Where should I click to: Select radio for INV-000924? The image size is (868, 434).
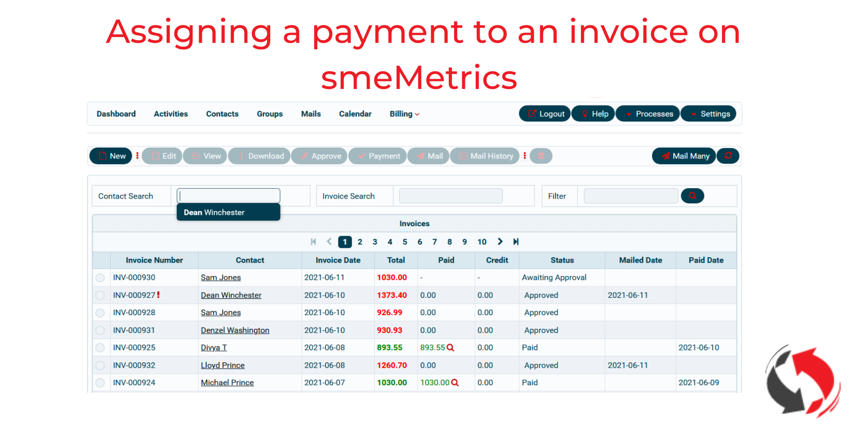coord(100,383)
